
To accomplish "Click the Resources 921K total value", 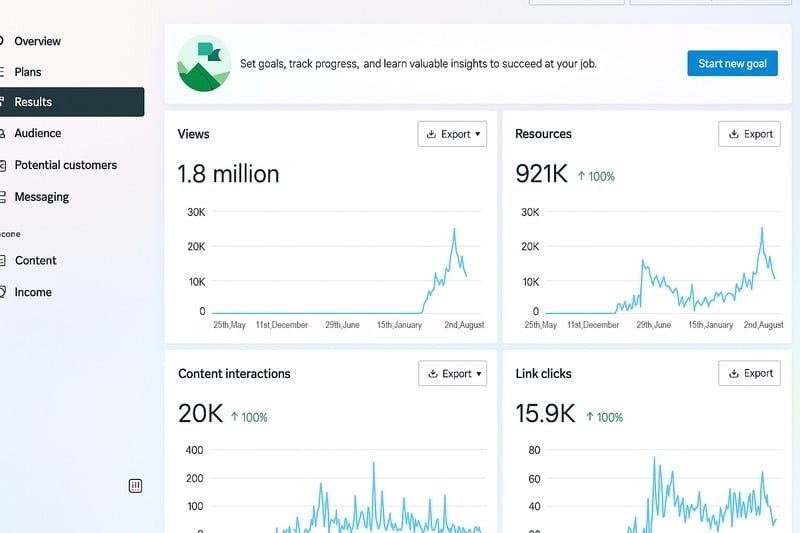I will pyautogui.click(x=541, y=174).
